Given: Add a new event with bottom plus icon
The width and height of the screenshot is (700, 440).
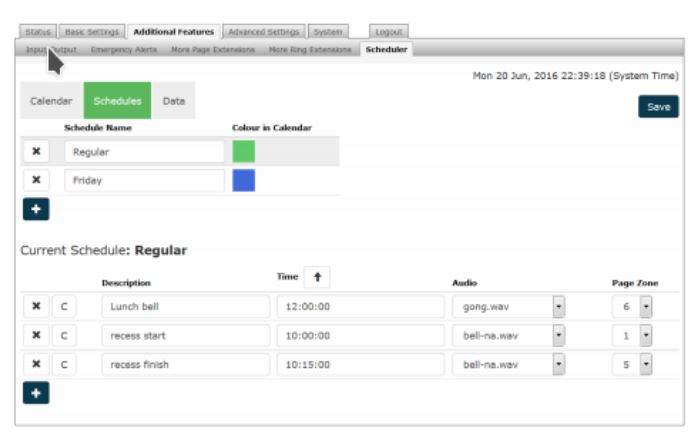Looking at the screenshot, I should pos(34,394).
